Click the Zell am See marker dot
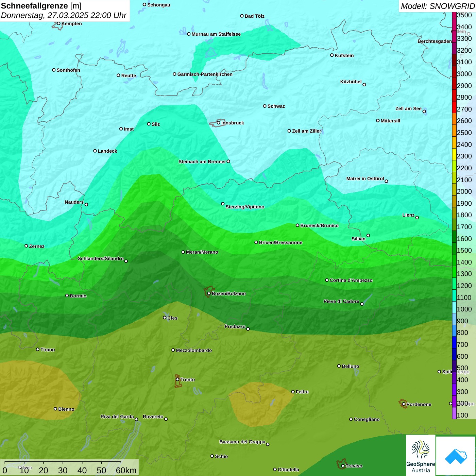This screenshot has width=476, height=476. [424, 112]
